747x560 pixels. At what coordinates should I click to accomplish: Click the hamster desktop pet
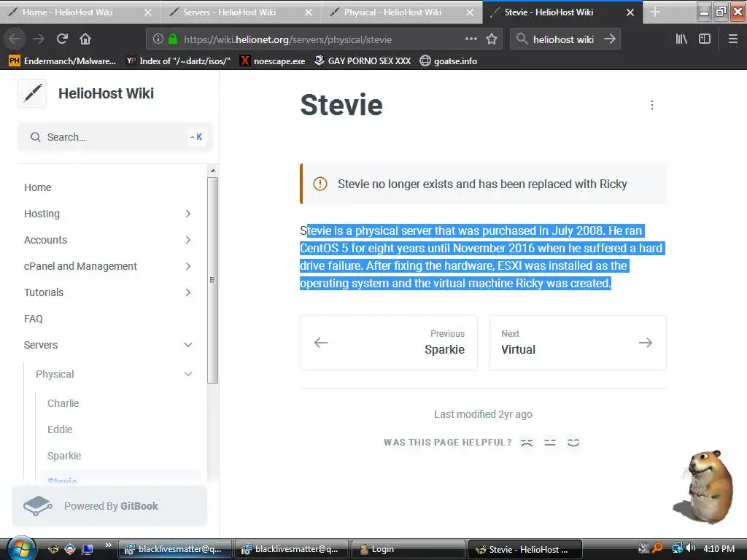[x=705, y=486]
